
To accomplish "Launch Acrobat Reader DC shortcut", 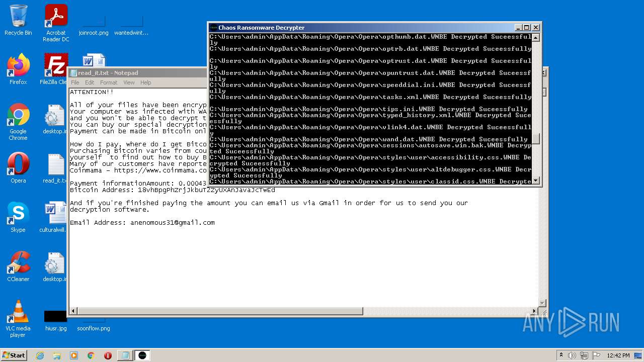I will coord(56,23).
